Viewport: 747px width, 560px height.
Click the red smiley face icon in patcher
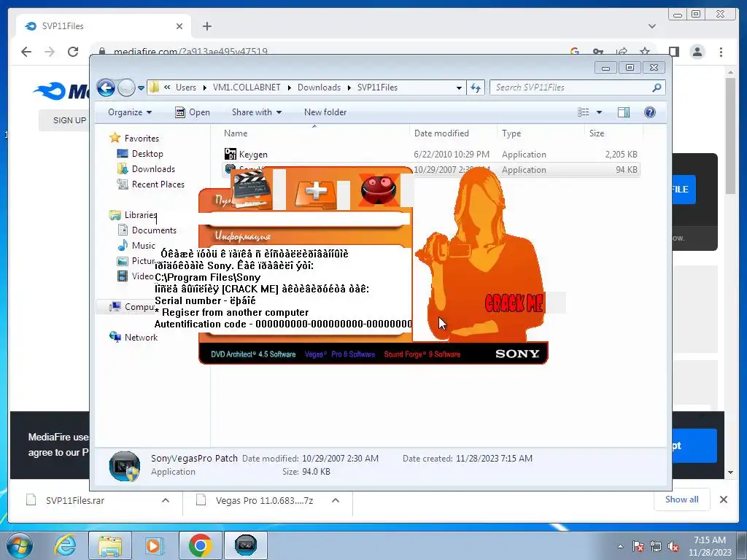coord(379,190)
